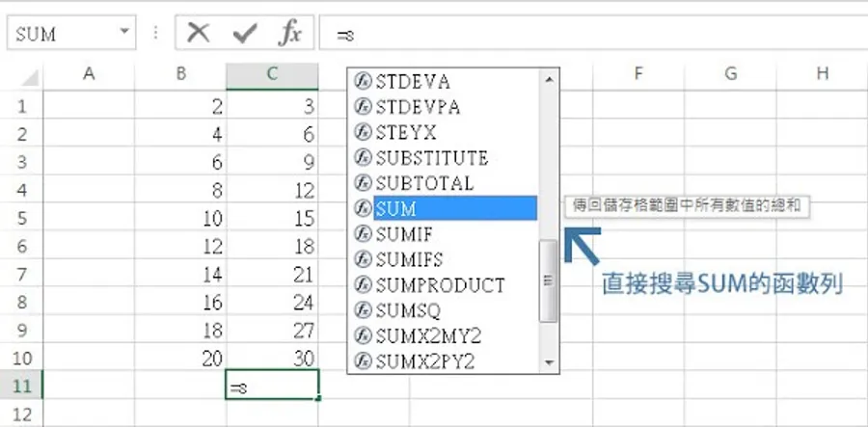
Task: Click function list scrollbar down arrow
Action: click(549, 362)
